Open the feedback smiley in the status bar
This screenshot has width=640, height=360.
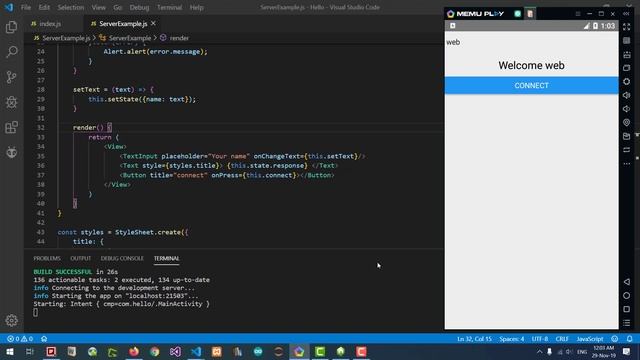click(614, 339)
